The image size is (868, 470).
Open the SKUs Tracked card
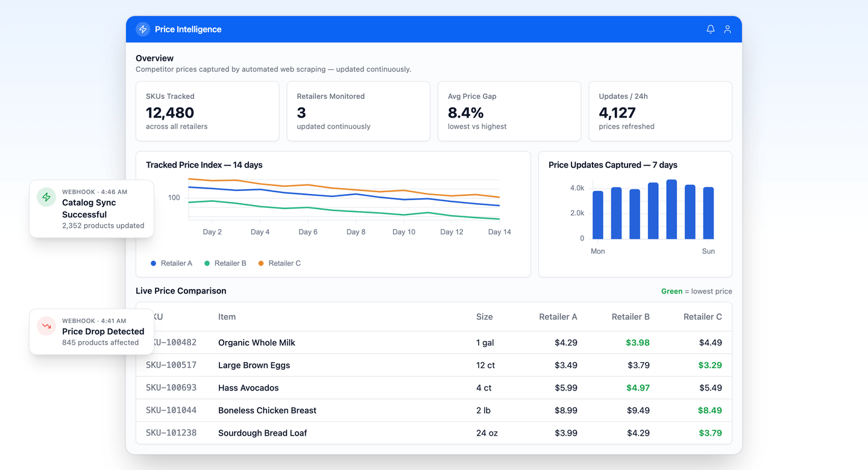[207, 111]
